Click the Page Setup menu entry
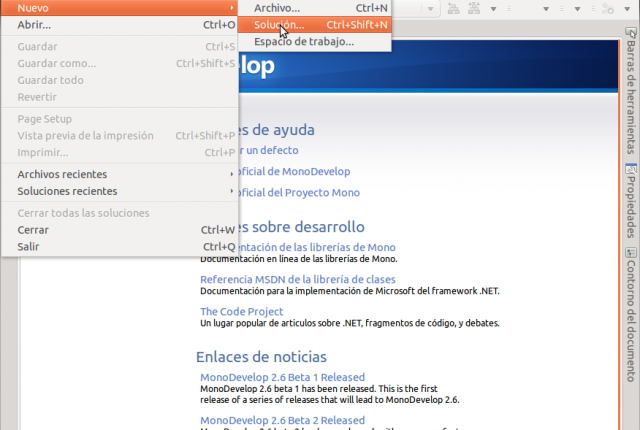The image size is (640, 430). 119,119
